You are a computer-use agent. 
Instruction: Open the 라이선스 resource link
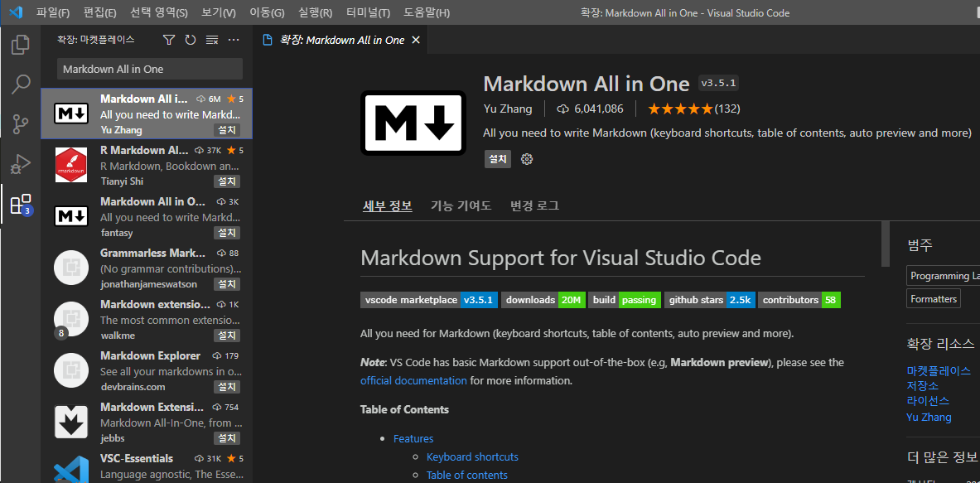[928, 401]
